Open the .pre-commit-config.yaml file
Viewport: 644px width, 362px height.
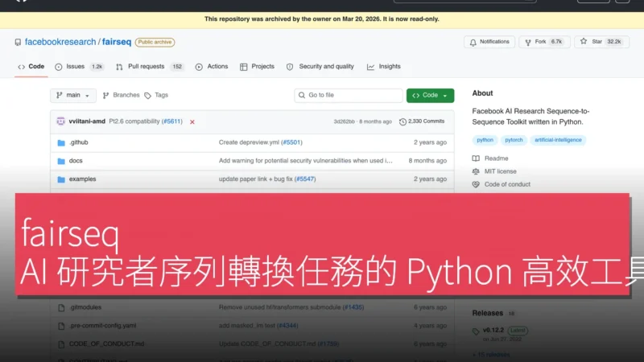click(103, 326)
